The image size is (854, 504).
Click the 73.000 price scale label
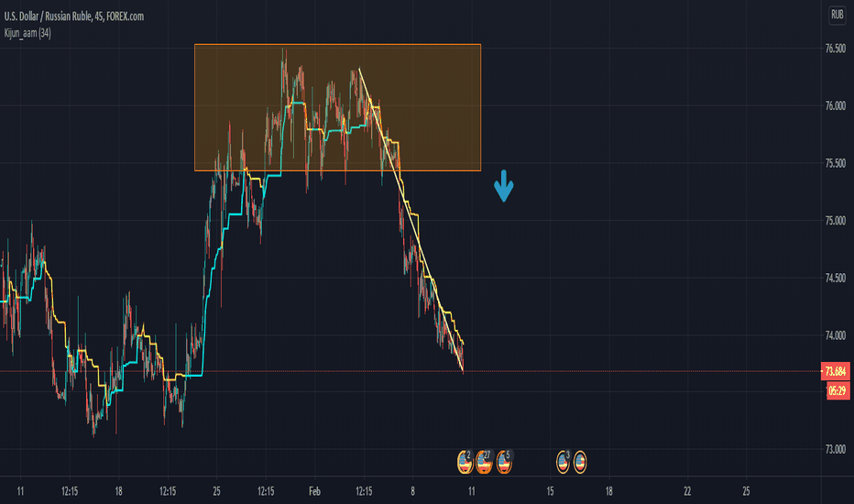(x=836, y=450)
